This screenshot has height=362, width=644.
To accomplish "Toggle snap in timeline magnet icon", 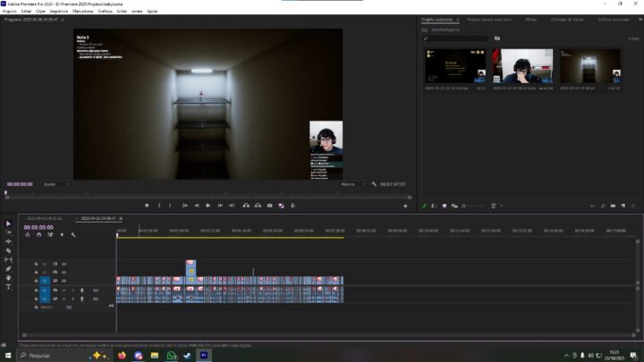I will 39,235.
